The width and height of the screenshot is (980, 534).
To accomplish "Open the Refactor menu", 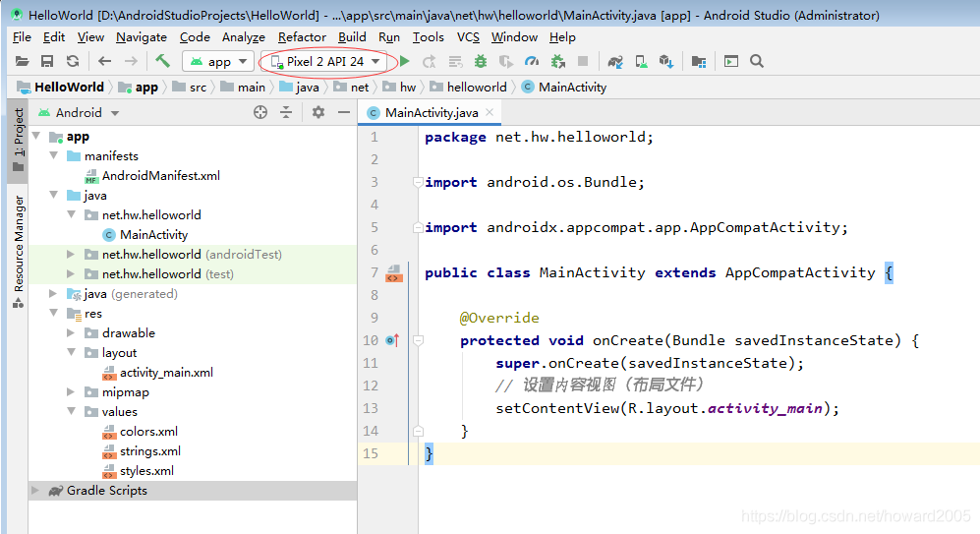I will [x=302, y=37].
